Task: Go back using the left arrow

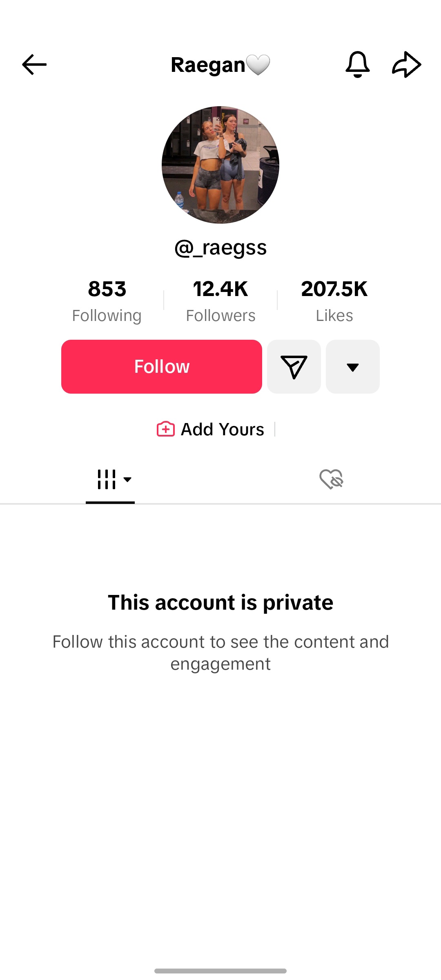Action: pos(34,65)
